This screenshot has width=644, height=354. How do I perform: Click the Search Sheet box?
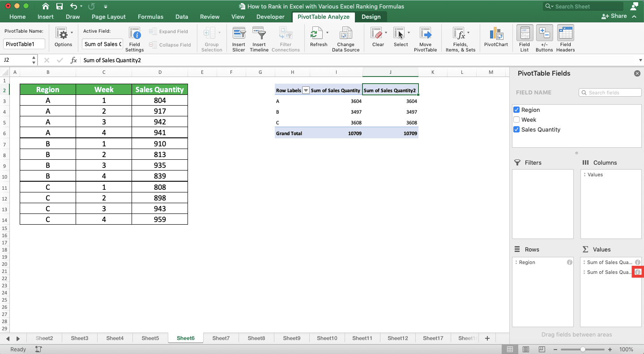583,6
